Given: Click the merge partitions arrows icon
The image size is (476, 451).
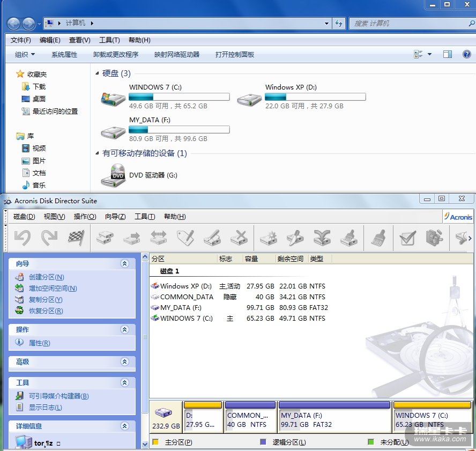Looking at the screenshot, I should tap(322, 238).
